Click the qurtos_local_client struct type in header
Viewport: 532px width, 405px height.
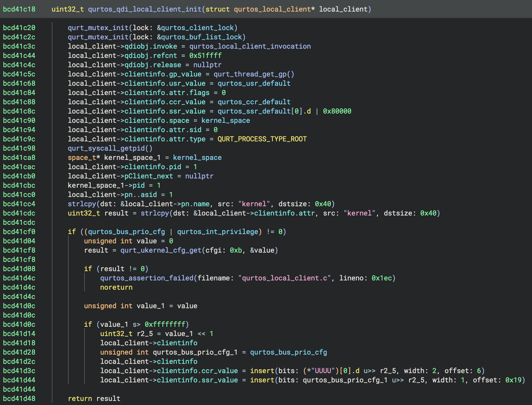(272, 9)
